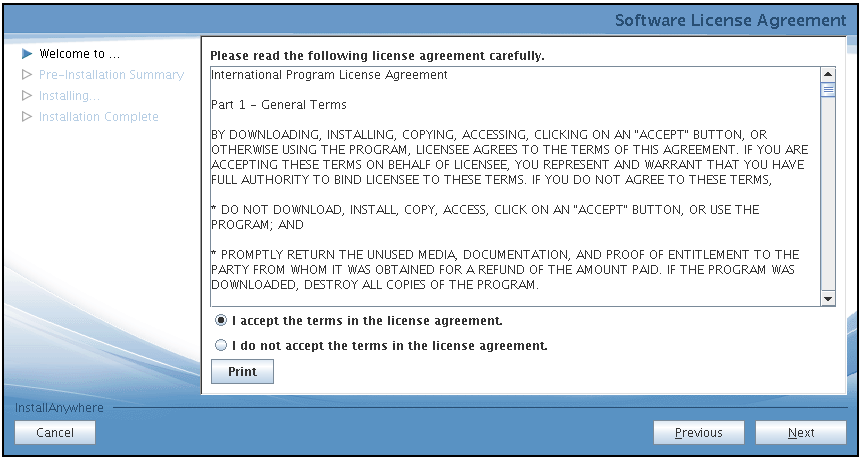The height and width of the screenshot is (459, 862).
Task: Select the Installing... step
Action: tap(69, 96)
